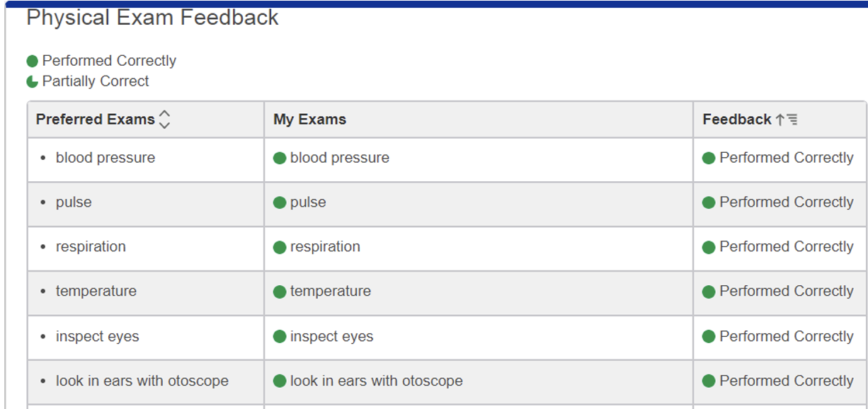Viewport: 868px width, 409px height.
Task: Click the Performed Correctly legend icon
Action: pyautogui.click(x=32, y=62)
